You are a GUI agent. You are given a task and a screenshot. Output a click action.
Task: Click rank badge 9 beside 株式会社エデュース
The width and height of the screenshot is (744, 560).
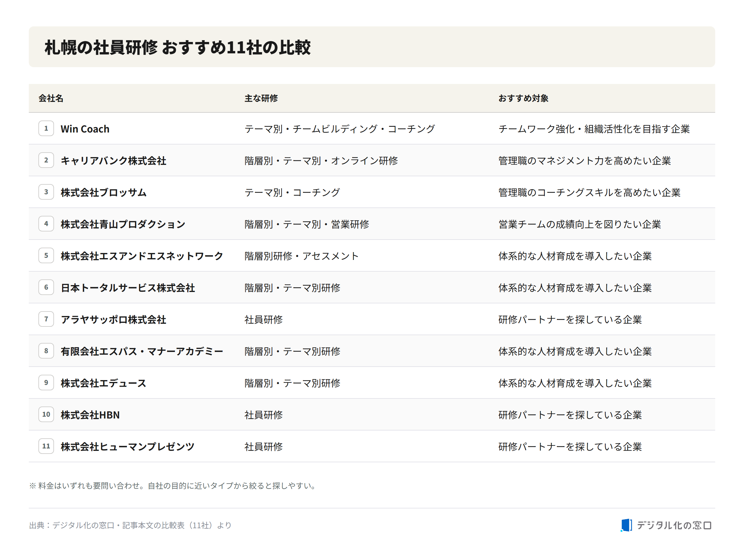pyautogui.click(x=46, y=383)
